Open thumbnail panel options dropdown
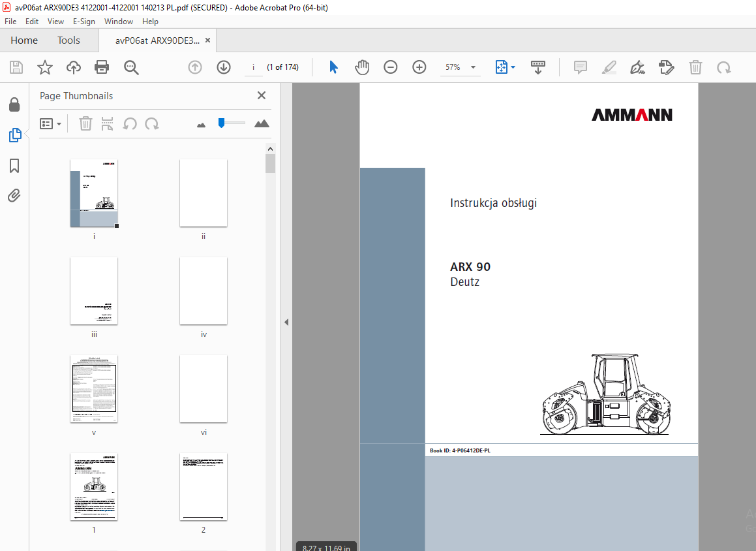 click(51, 124)
